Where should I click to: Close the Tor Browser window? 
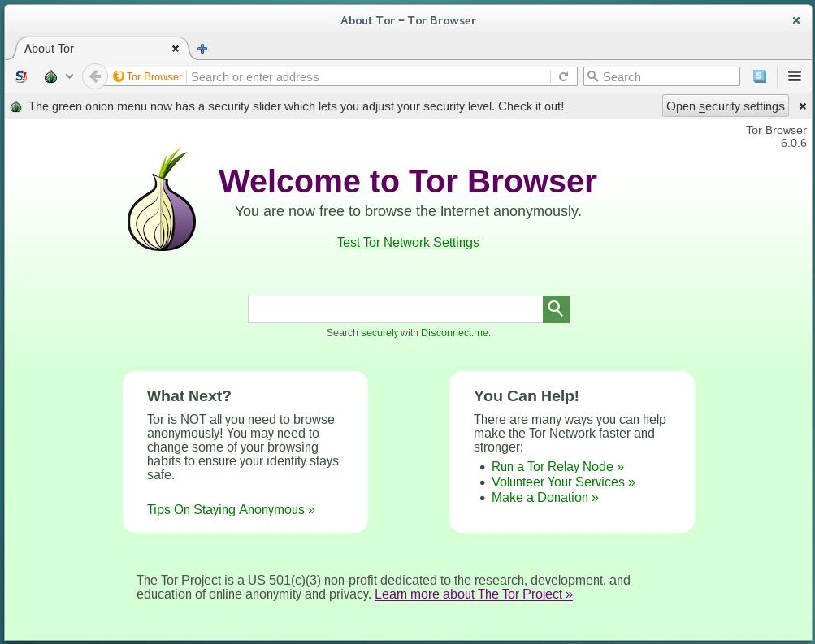point(795,20)
